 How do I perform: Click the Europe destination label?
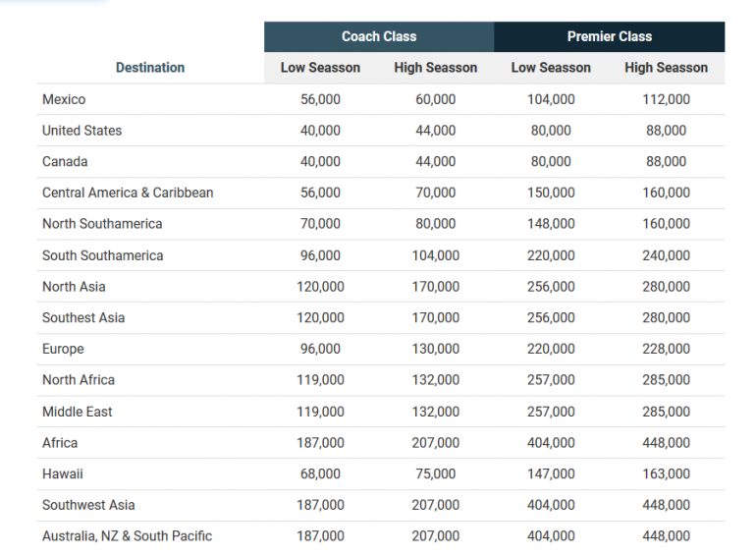tap(63, 349)
